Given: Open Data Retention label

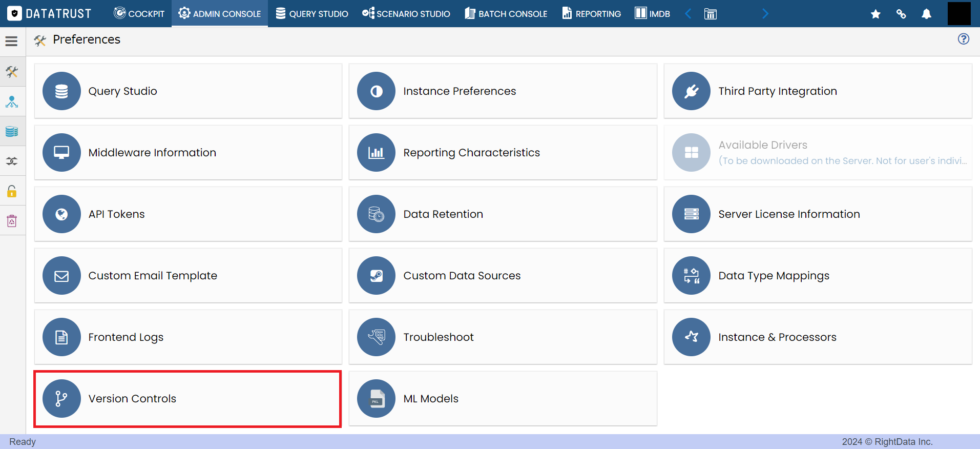Looking at the screenshot, I should tap(443, 214).
